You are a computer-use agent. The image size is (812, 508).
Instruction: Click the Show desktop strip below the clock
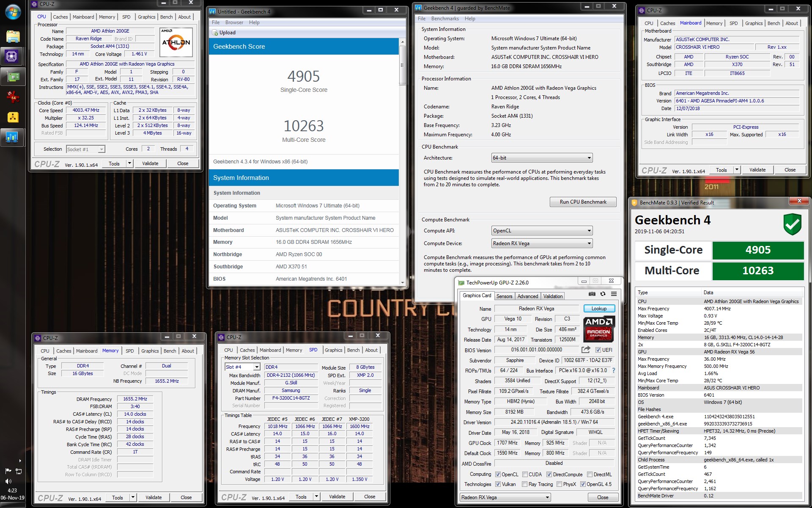[13, 505]
